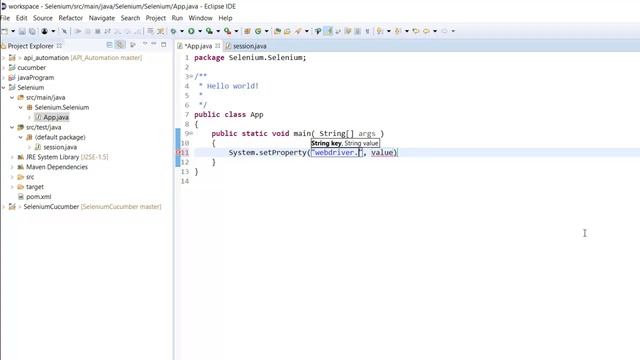Click the Coverage launch toolbar icon
This screenshot has width=640, height=360.
click(209, 31)
